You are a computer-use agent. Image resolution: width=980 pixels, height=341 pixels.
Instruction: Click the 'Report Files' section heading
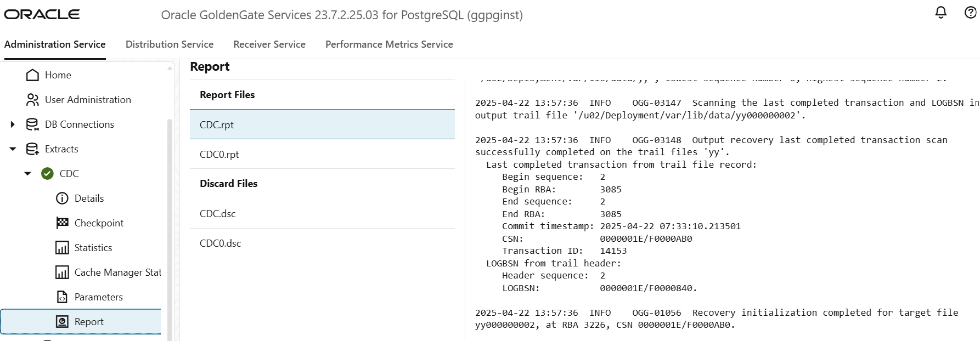click(x=227, y=95)
